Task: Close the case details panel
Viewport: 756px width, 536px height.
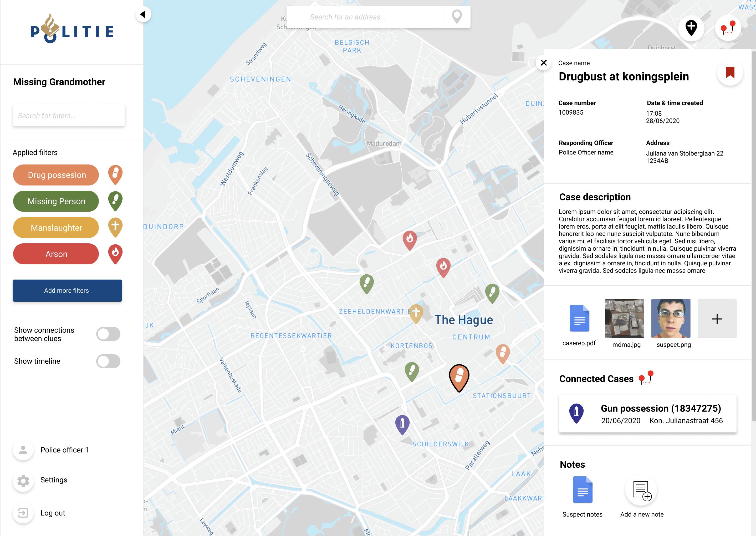Action: [543, 62]
